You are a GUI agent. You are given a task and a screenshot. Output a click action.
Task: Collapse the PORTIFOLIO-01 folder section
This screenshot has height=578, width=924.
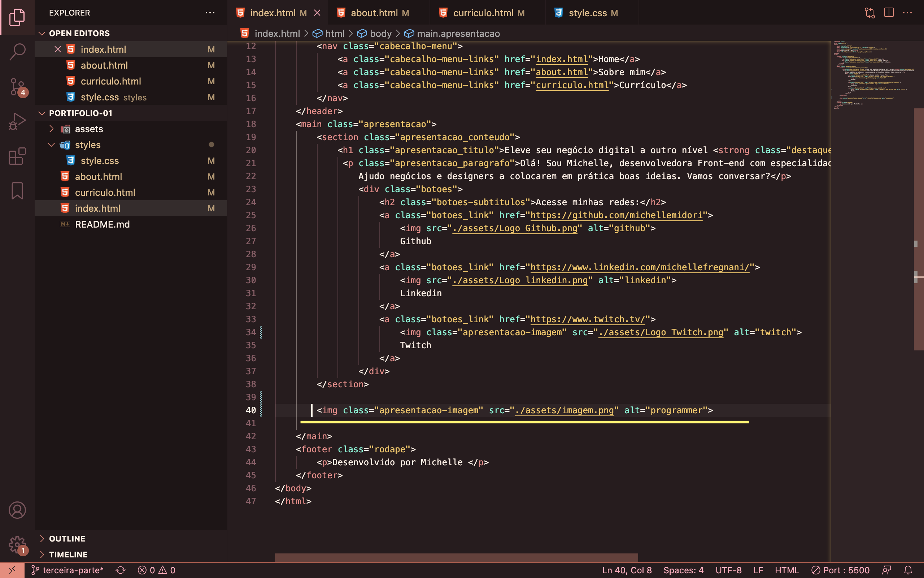131,113
